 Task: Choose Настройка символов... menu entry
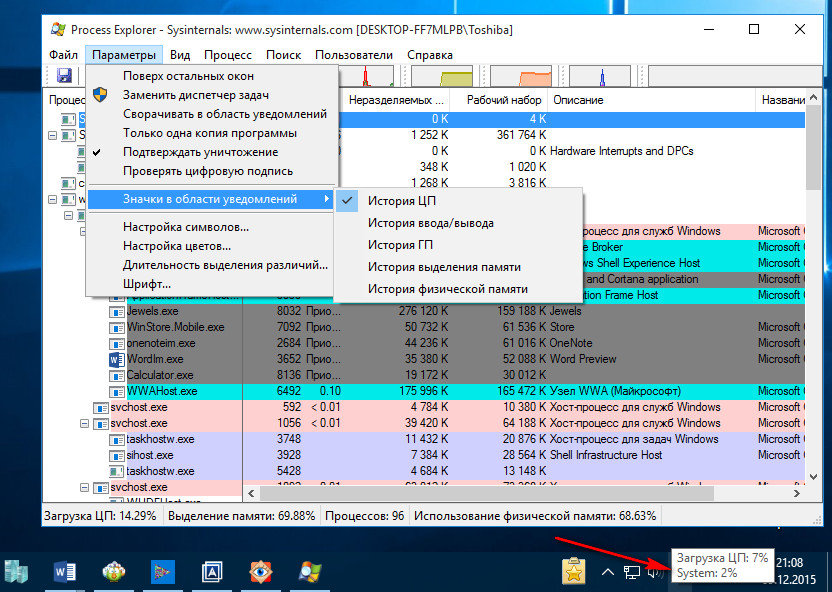(x=212, y=227)
